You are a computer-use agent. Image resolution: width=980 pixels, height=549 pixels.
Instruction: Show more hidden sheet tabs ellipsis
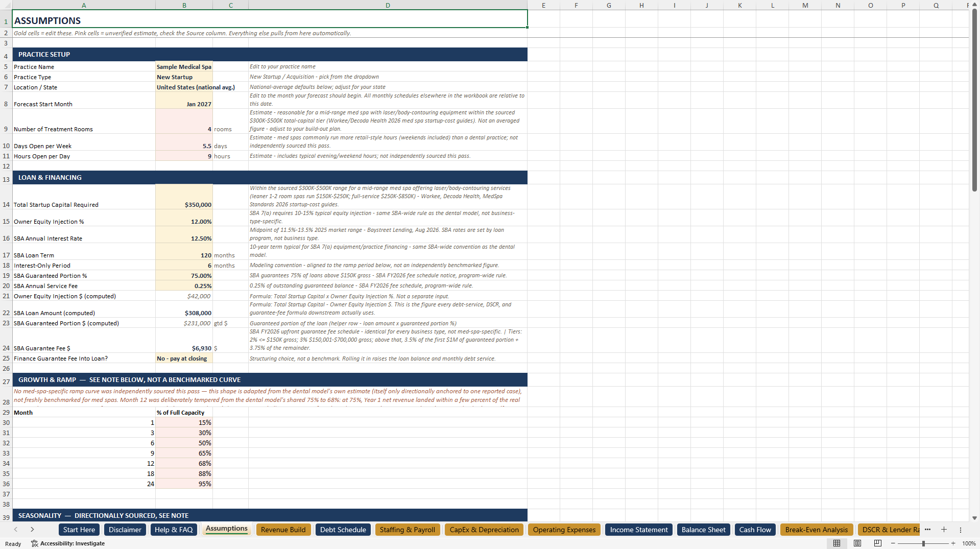[927, 530]
